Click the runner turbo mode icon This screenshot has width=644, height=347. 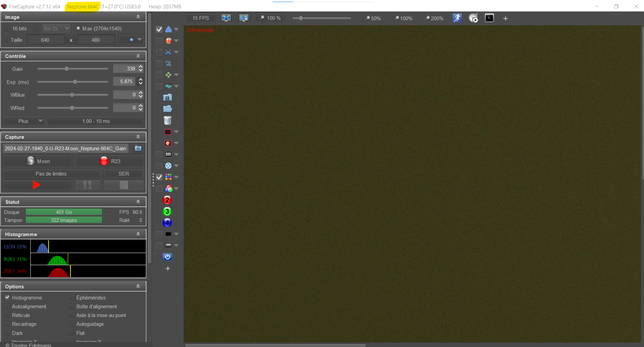(x=457, y=18)
